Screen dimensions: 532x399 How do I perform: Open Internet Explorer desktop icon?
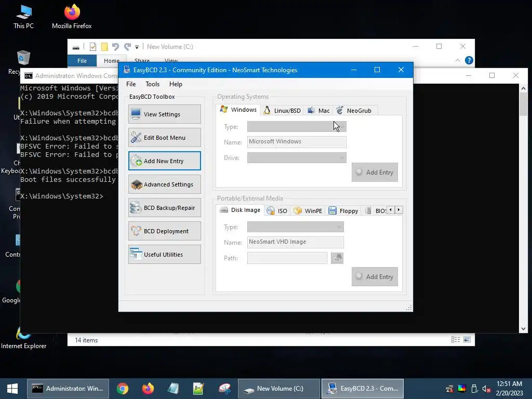[23, 338]
